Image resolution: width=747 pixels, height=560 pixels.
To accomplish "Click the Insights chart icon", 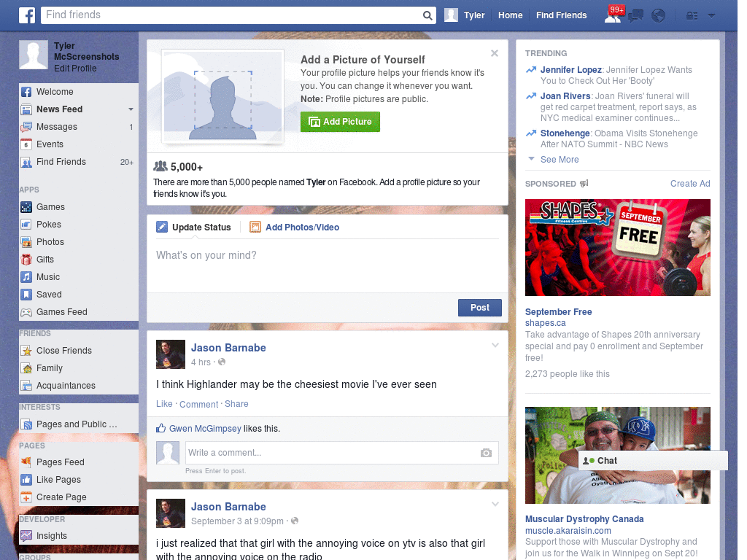I will 26,536.
